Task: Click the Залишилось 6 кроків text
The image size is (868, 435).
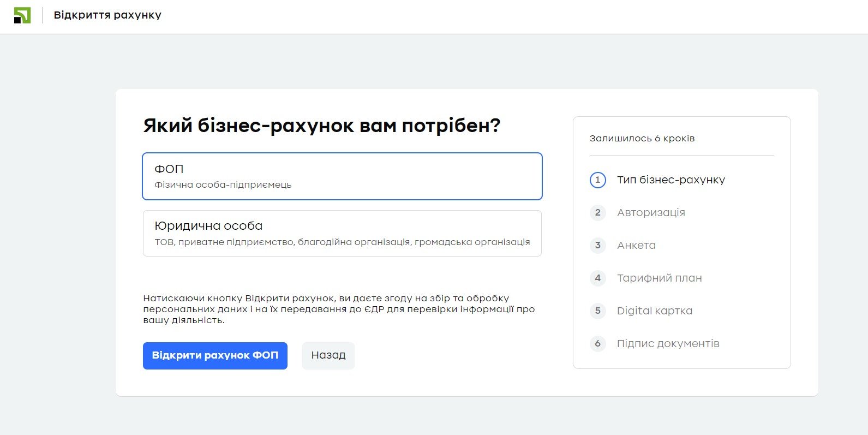Action: (642, 138)
